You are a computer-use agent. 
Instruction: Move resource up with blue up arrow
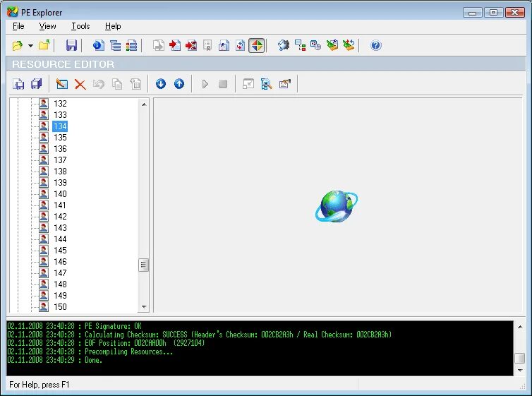tap(179, 84)
